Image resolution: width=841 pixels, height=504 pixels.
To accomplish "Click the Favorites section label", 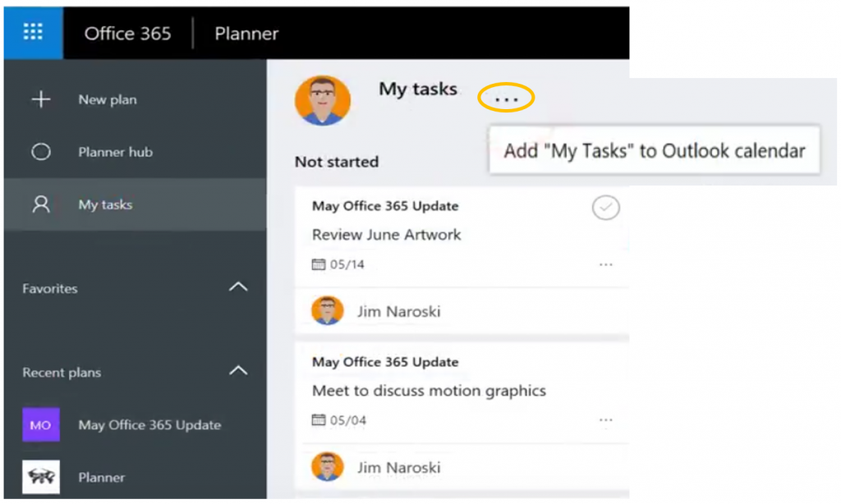I will point(50,288).
